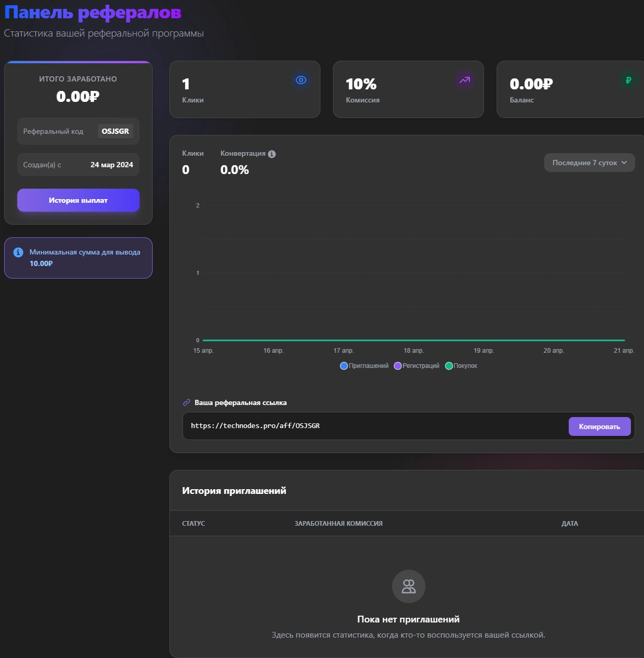Click the Панель рефералов title
The height and width of the screenshot is (658, 644).
pos(93,13)
